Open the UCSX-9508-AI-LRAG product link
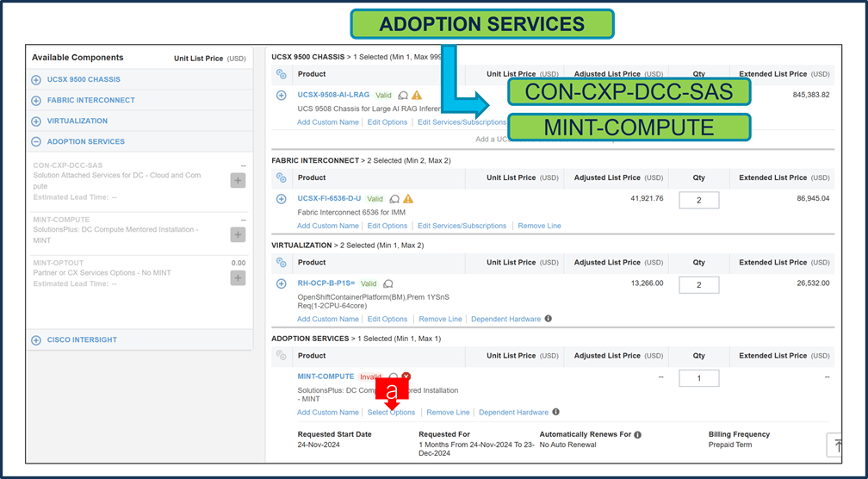Viewport: 868px width, 479px height. tap(333, 95)
